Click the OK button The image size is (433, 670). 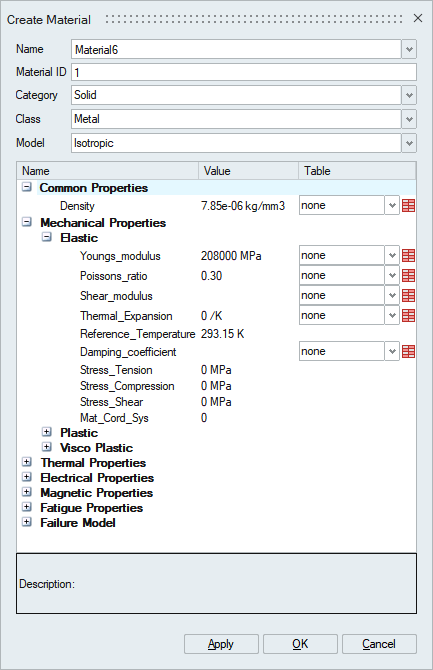(x=300, y=644)
